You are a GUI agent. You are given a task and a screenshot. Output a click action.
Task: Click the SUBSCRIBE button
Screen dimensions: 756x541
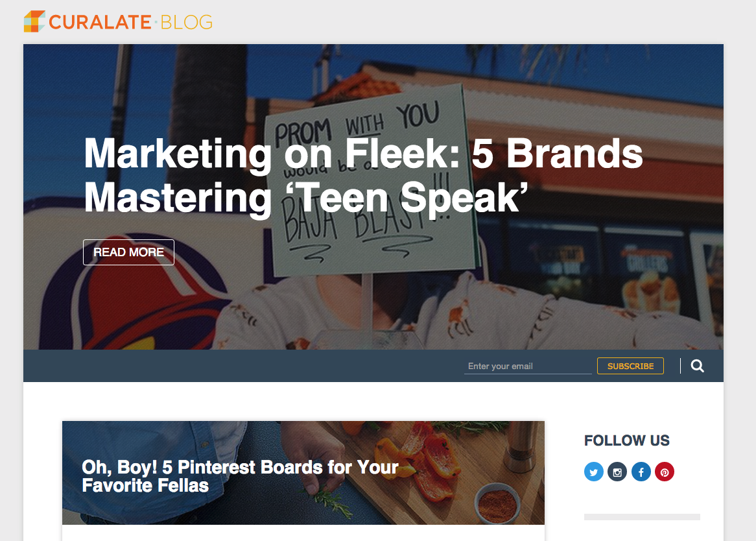(630, 366)
